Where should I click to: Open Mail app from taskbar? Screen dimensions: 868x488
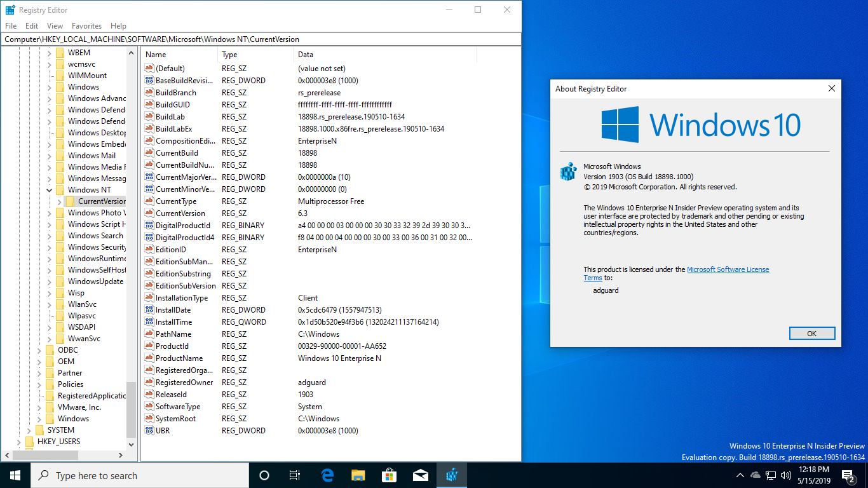click(420, 475)
